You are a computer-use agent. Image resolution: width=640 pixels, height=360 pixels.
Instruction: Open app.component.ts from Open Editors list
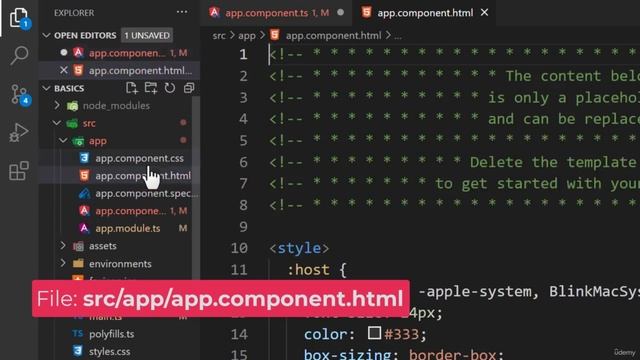tap(119, 53)
